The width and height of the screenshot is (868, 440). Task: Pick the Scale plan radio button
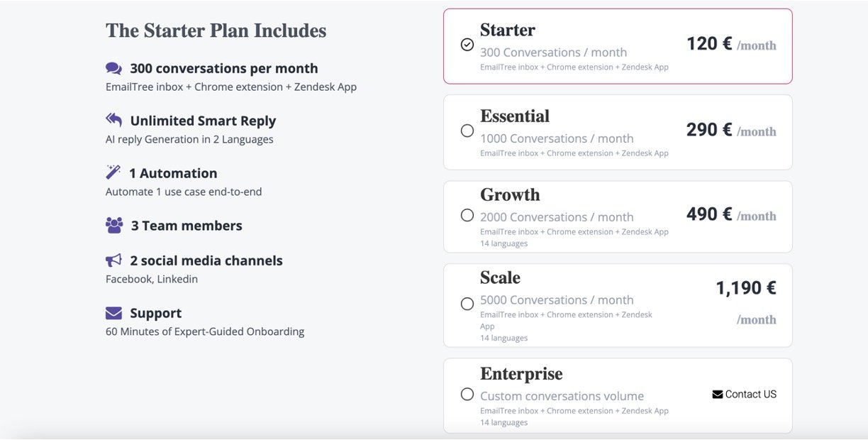tap(467, 304)
